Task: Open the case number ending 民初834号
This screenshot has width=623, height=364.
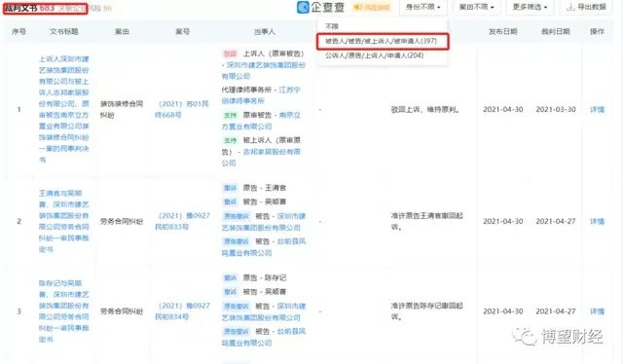Action: click(x=182, y=311)
